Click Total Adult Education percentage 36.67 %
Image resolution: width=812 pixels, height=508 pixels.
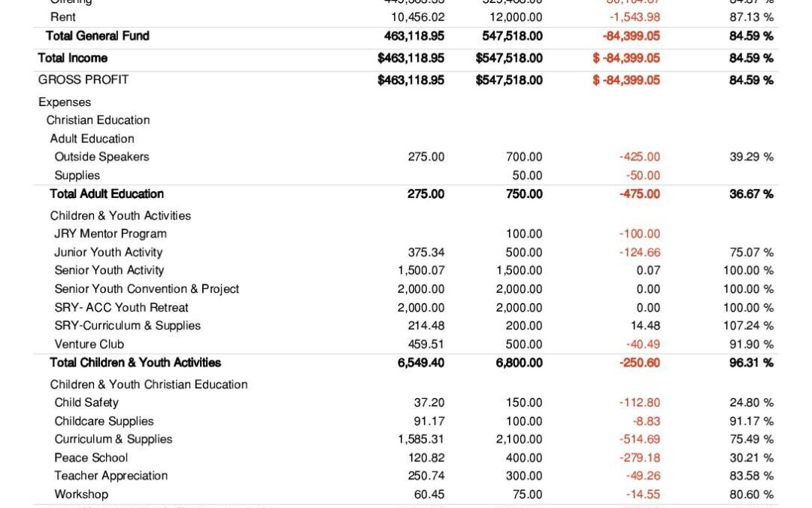(x=751, y=194)
